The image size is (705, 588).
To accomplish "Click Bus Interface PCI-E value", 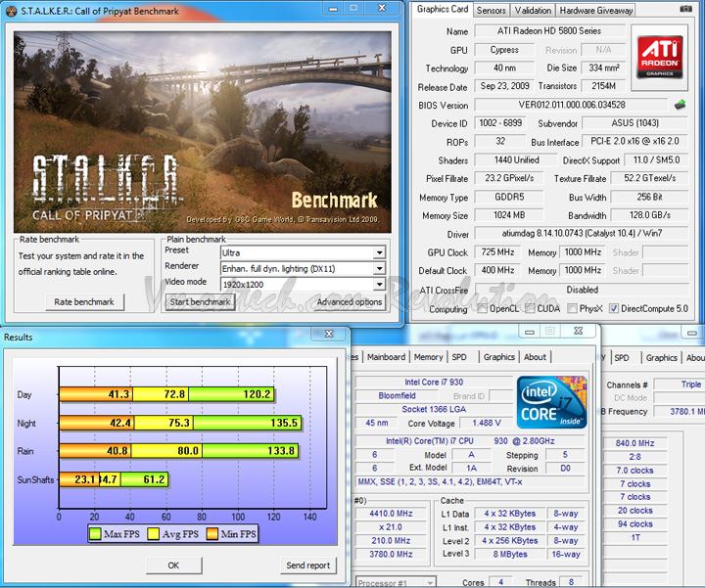I will click(634, 141).
